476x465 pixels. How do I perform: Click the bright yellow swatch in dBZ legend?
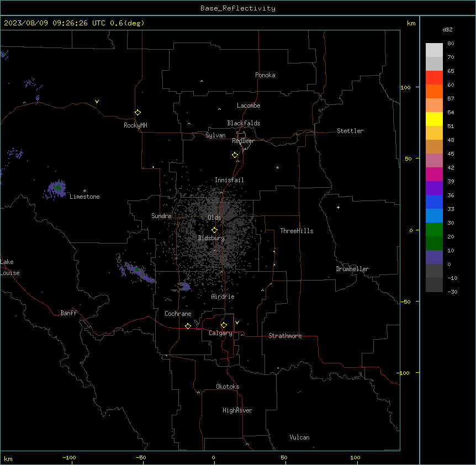tap(434, 119)
